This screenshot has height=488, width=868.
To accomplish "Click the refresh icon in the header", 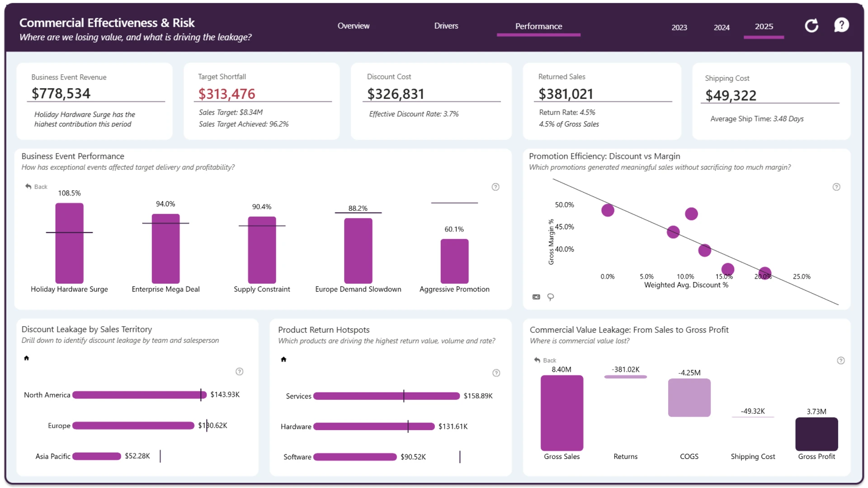I will [x=811, y=26].
